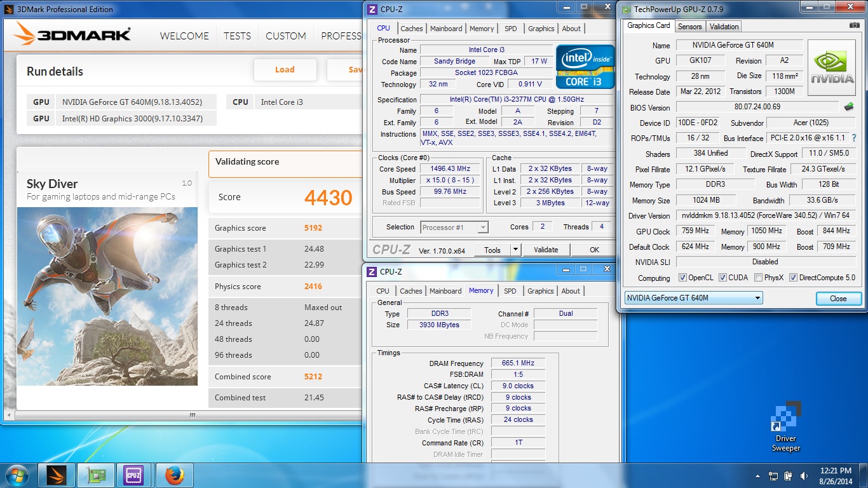This screenshot has height=488, width=868.
Task: Click the Intel HD Graphics 3000 GPU entry
Action: [x=122, y=119]
